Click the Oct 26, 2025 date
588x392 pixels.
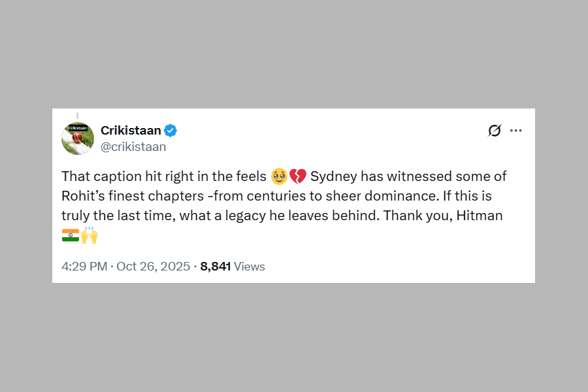click(x=153, y=267)
